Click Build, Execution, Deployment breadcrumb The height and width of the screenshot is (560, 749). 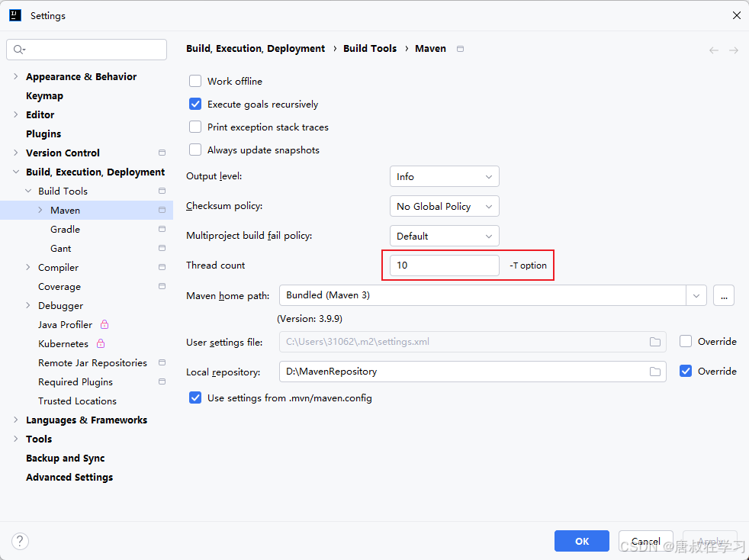(x=256, y=49)
